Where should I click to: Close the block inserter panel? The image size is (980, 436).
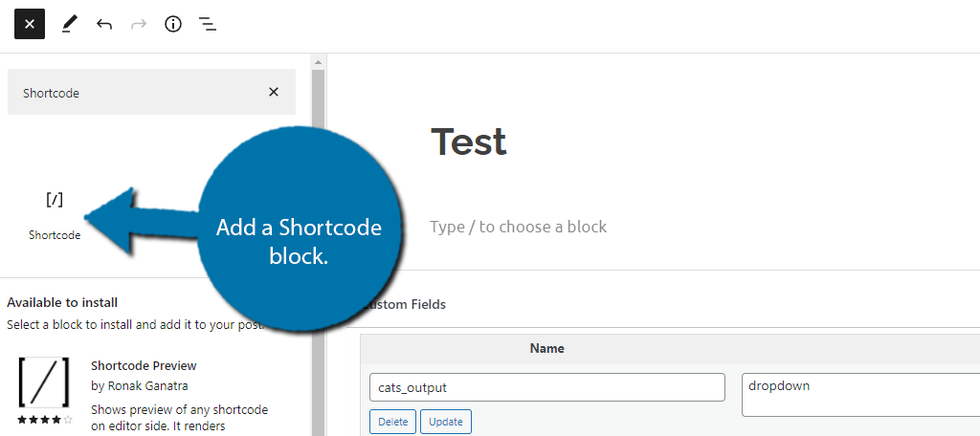pos(30,25)
